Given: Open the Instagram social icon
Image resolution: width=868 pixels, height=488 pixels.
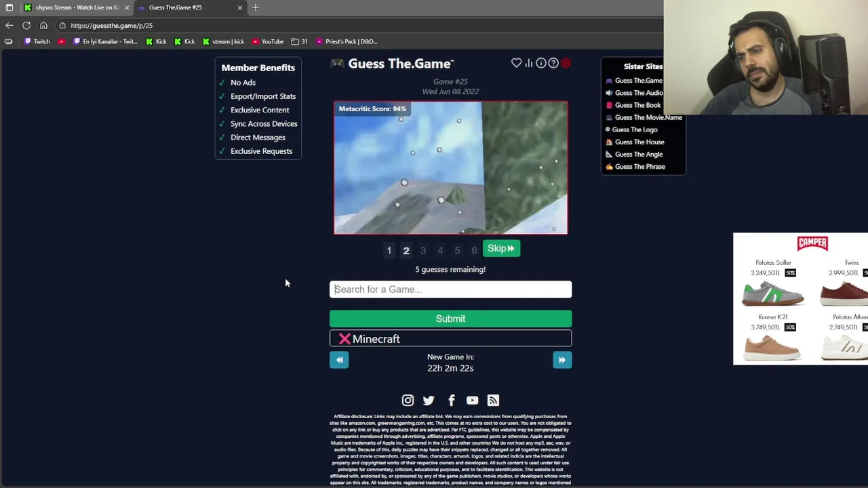Looking at the screenshot, I should tap(408, 401).
